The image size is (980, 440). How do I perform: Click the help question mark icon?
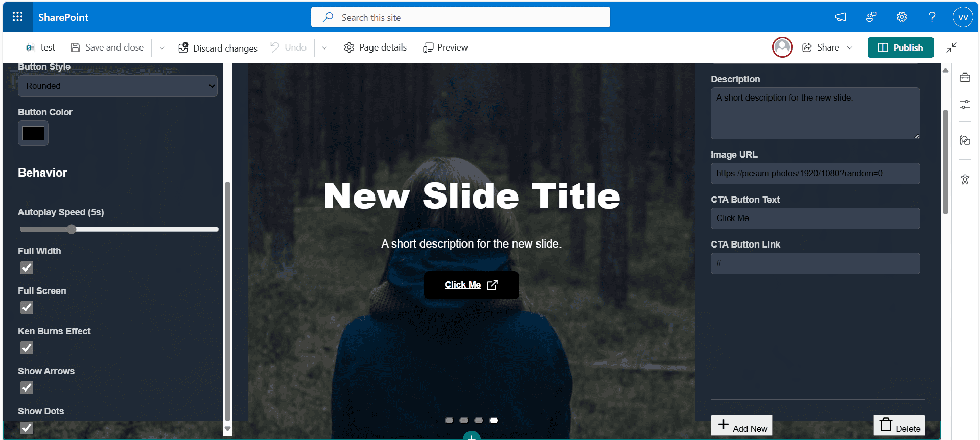(x=932, y=17)
